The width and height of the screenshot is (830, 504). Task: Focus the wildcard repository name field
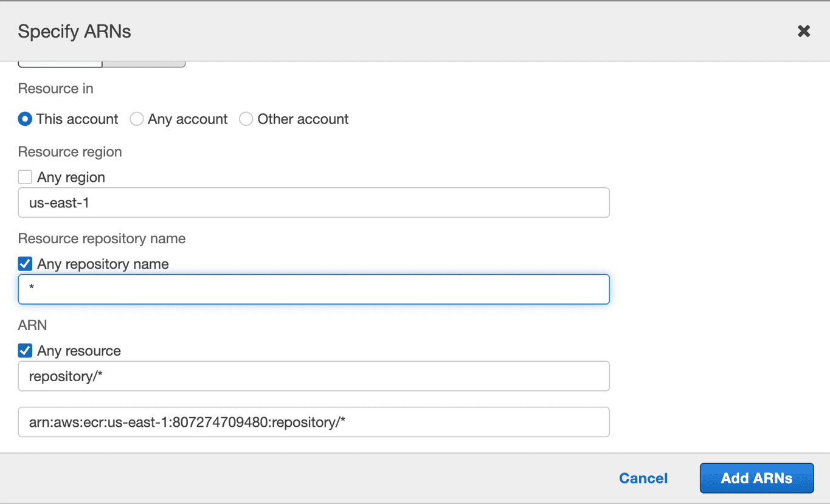tap(313, 289)
